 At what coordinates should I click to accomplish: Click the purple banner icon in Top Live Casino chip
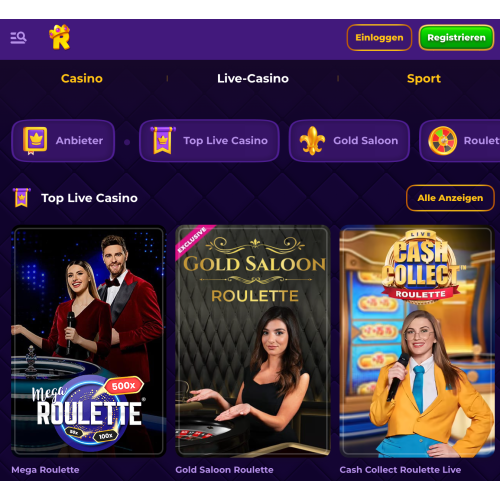coord(163,140)
